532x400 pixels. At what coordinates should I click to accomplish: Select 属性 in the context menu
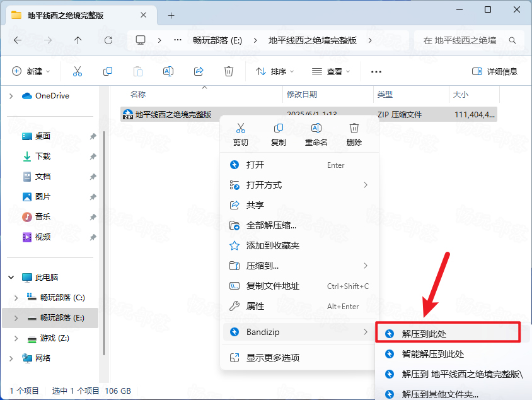tap(299, 306)
